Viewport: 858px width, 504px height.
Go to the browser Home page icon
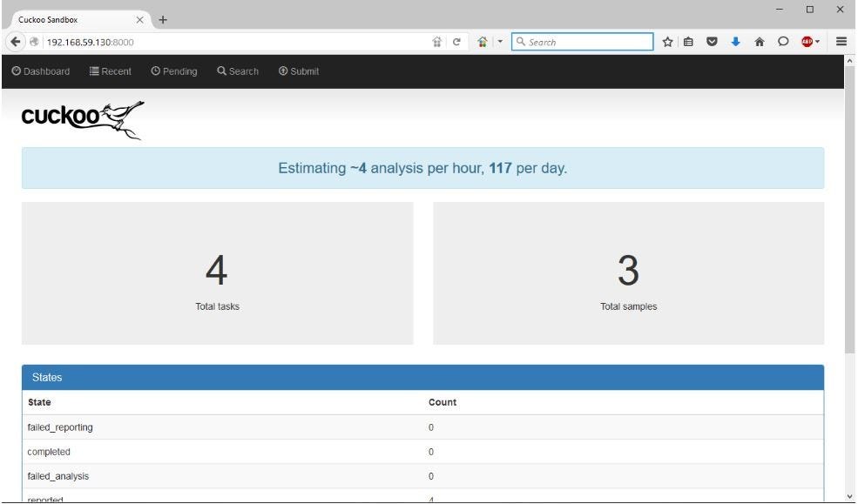(760, 42)
